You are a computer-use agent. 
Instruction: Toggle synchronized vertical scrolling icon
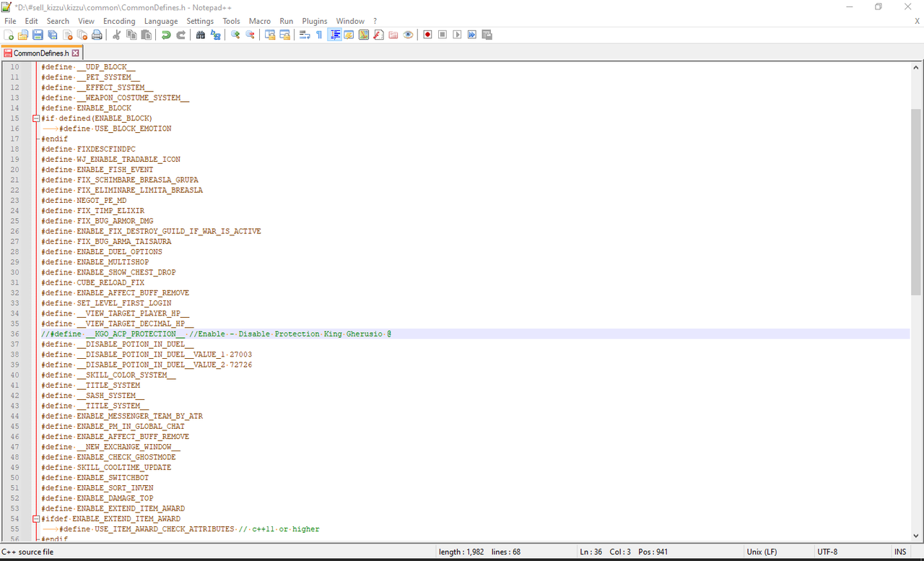click(x=270, y=35)
